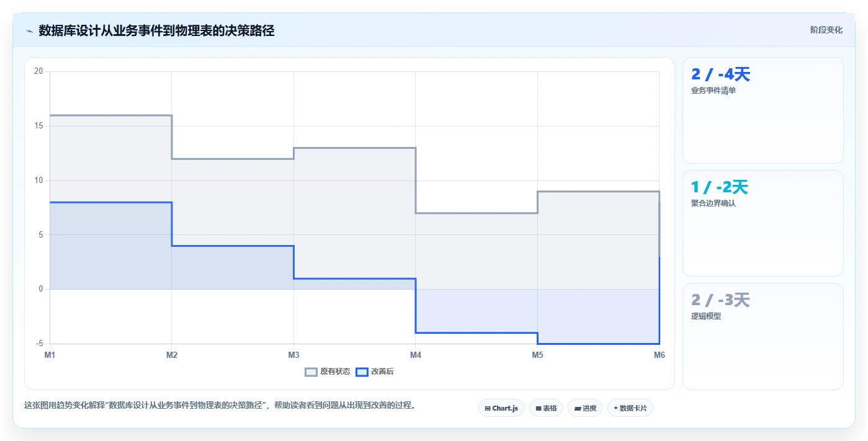Open the 业务事件清单 card

pyautogui.click(x=763, y=110)
